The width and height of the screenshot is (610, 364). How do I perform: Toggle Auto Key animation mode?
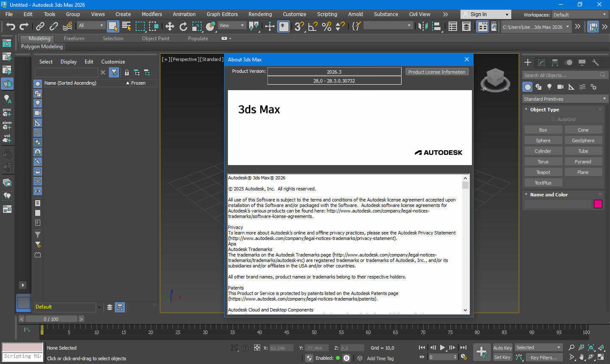(x=502, y=347)
